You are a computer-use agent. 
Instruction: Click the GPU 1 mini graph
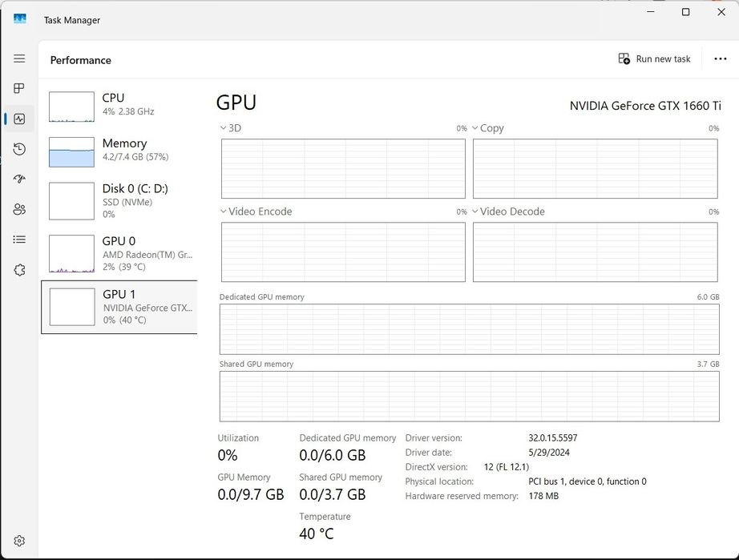[x=72, y=307]
